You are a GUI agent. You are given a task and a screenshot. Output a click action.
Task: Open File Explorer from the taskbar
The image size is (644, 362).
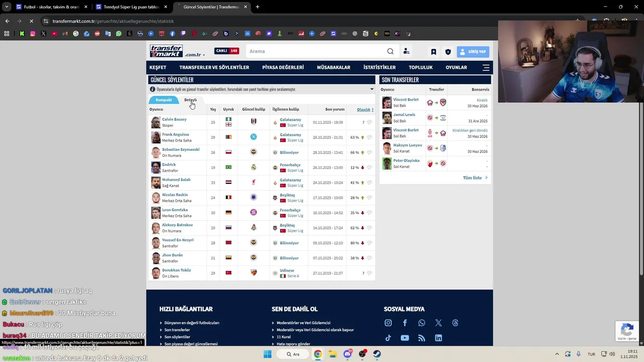click(x=333, y=354)
